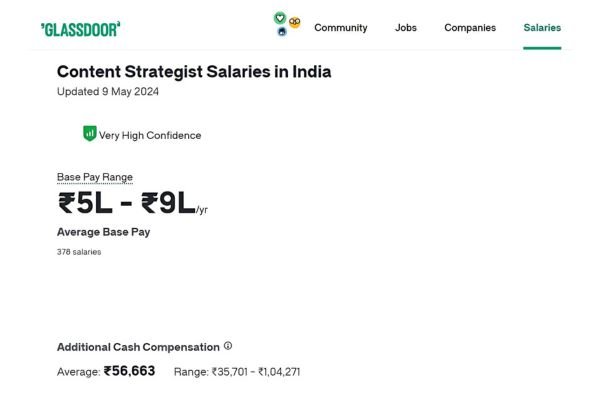This screenshot has height=400, width=600.
Task: Click the Very High Confidence label
Action: pos(150,135)
